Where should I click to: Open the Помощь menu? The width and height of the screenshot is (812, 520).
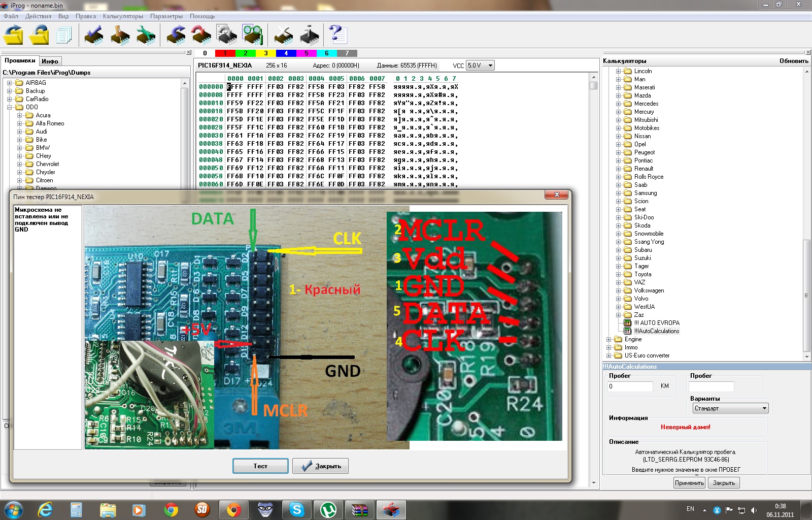coord(202,16)
